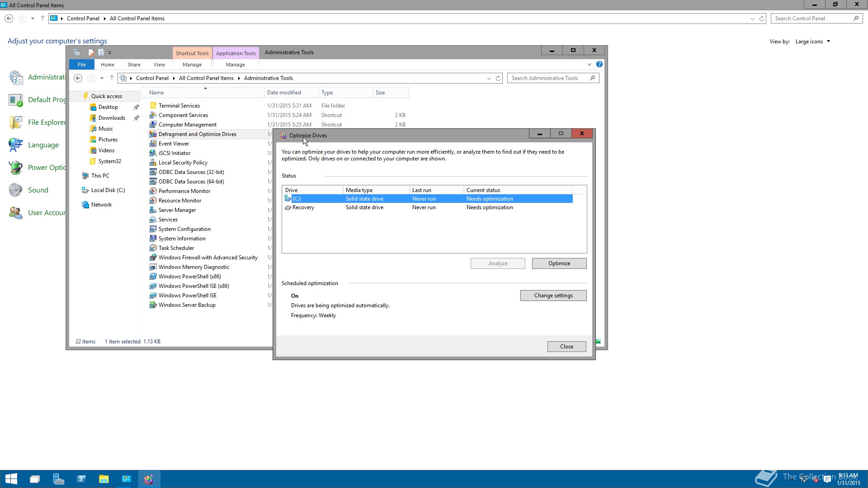The image size is (868, 488).
Task: Open Power Options icon in Control Panel
Action: tap(16, 168)
